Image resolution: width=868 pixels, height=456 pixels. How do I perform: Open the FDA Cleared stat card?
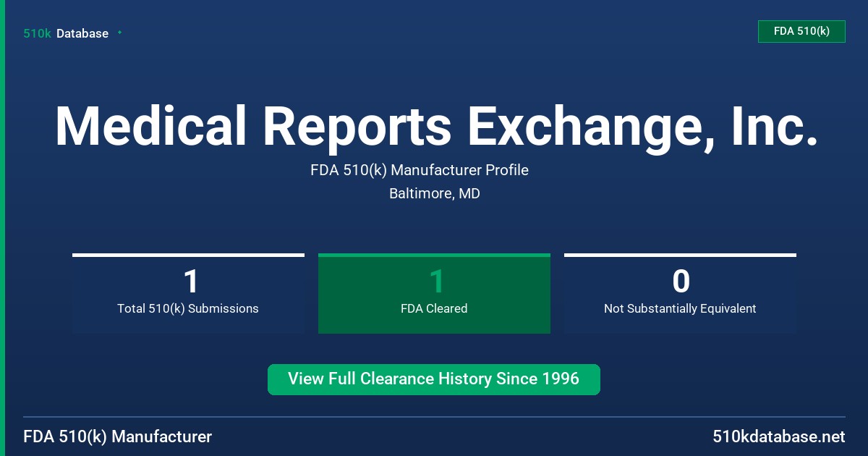pos(434,293)
